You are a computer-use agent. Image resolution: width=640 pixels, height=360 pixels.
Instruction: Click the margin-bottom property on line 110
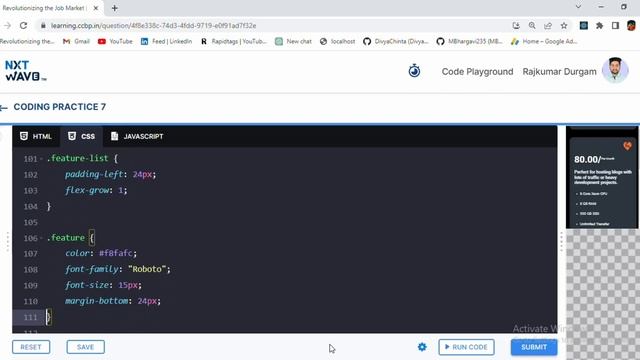tap(96, 301)
